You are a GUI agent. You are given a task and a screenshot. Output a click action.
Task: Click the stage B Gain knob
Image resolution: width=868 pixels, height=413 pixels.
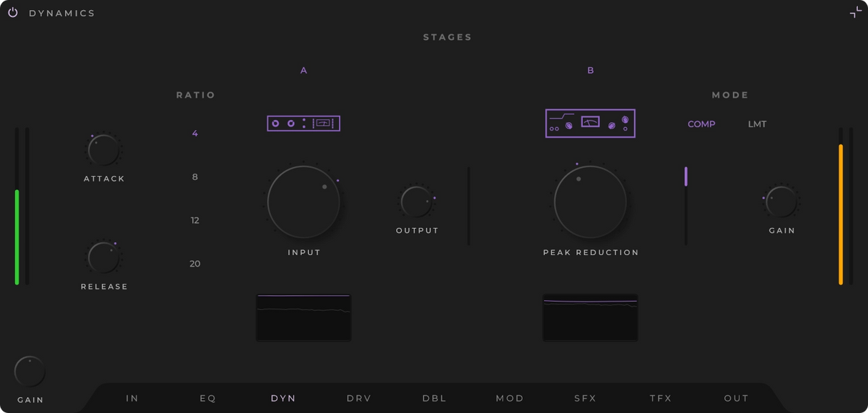tap(781, 202)
